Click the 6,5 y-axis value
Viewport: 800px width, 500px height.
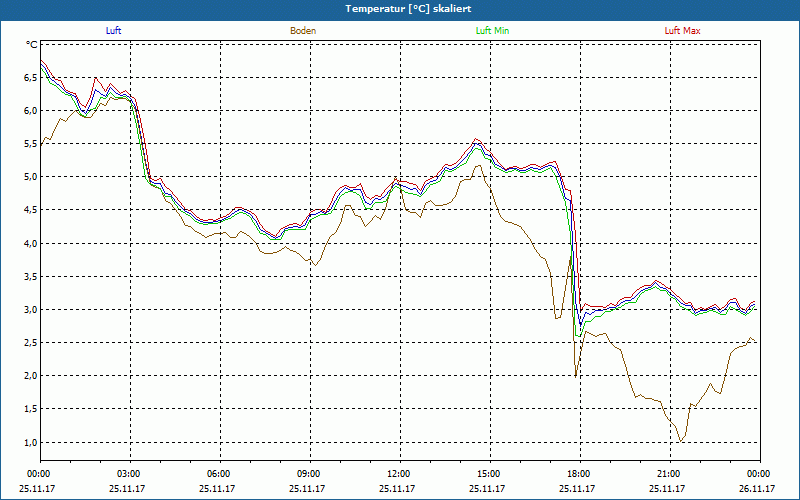(31, 78)
